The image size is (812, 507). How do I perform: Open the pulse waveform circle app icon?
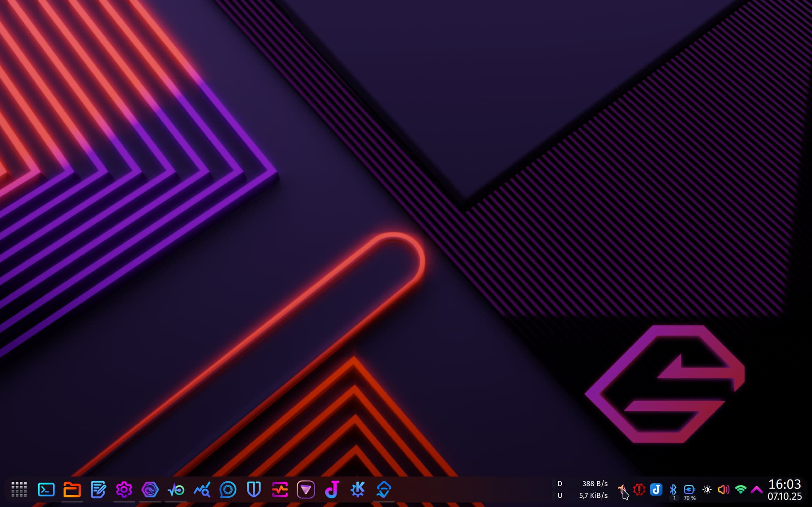point(176,490)
